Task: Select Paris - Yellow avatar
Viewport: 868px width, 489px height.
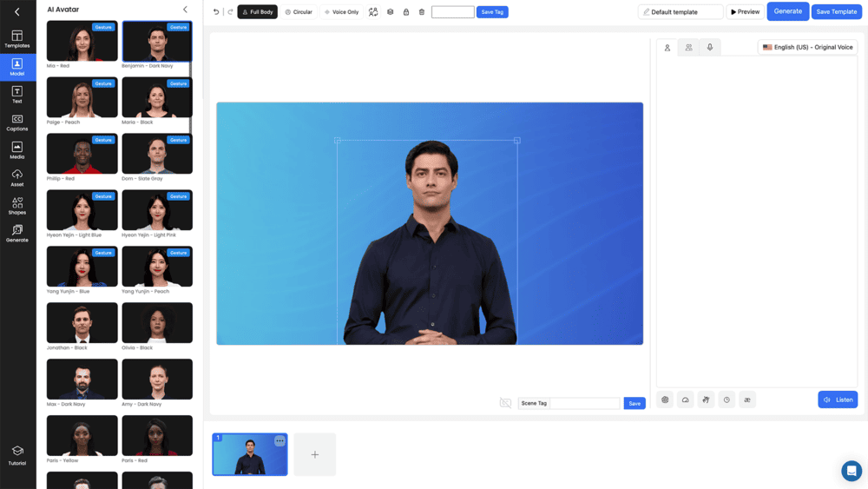Action: click(82, 436)
